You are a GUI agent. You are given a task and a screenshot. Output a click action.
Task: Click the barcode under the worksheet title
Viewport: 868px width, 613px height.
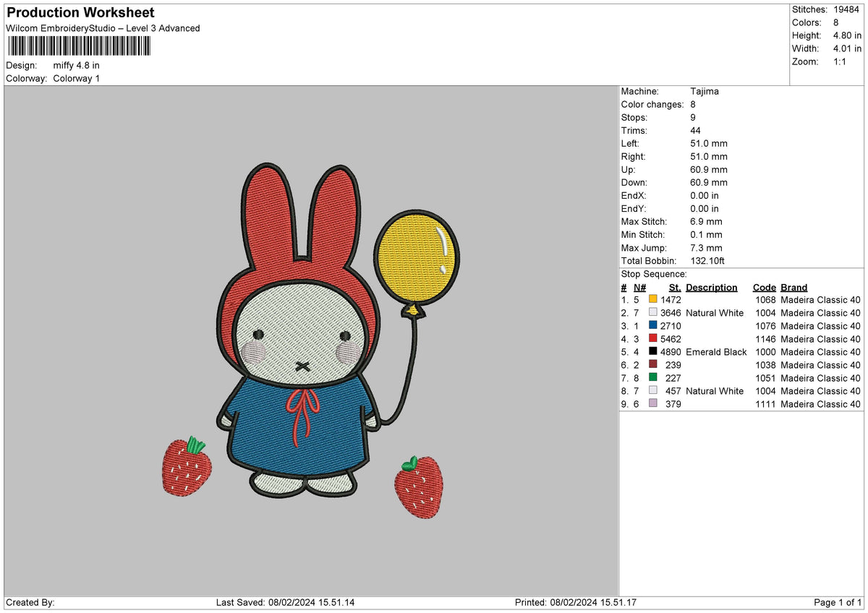(80, 46)
